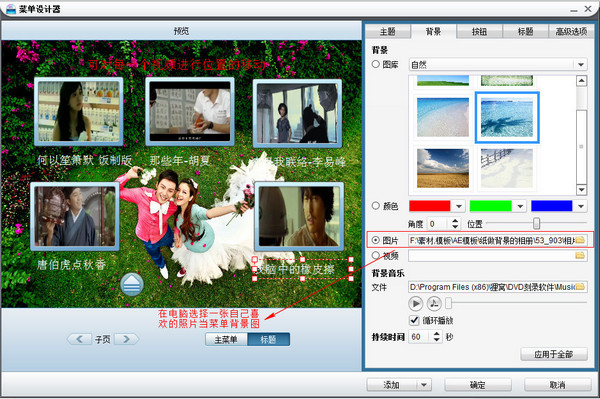Select the 脑中的橡皮擦 video thumbnail
The image size is (600, 399).
pyautogui.click(x=299, y=216)
